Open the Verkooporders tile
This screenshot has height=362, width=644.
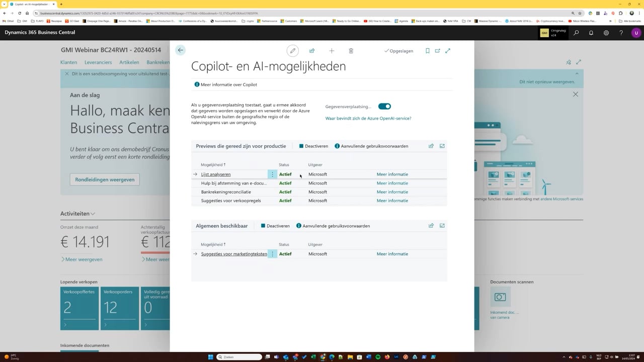click(120, 308)
